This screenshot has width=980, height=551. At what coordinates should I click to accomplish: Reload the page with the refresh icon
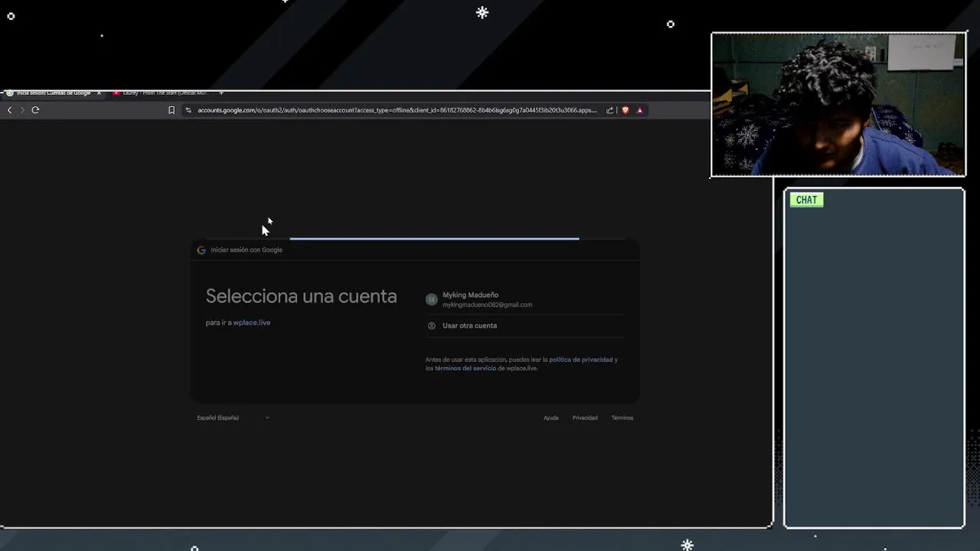35,110
